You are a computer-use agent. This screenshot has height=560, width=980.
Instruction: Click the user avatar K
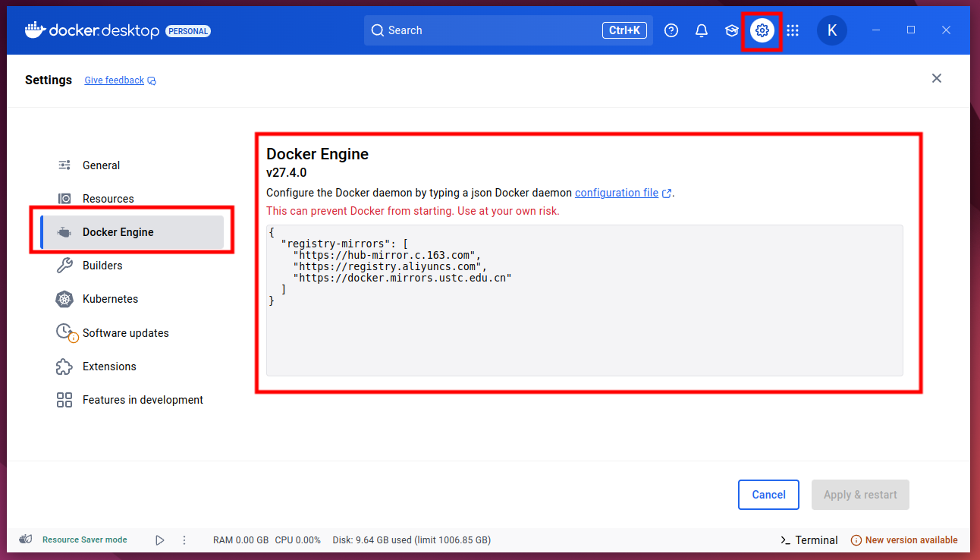[x=831, y=30]
